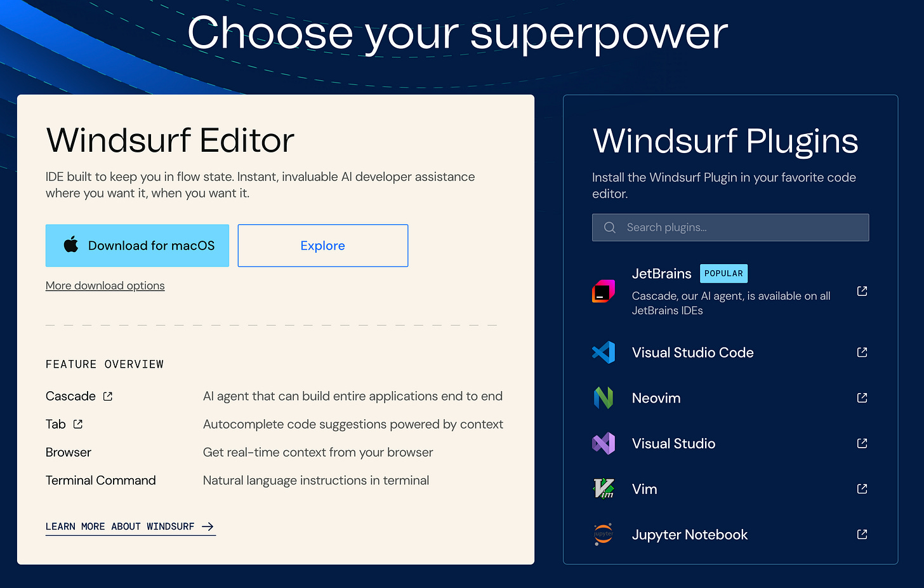
Task: Click the POPULAR badge beside JetBrains
Action: (723, 274)
